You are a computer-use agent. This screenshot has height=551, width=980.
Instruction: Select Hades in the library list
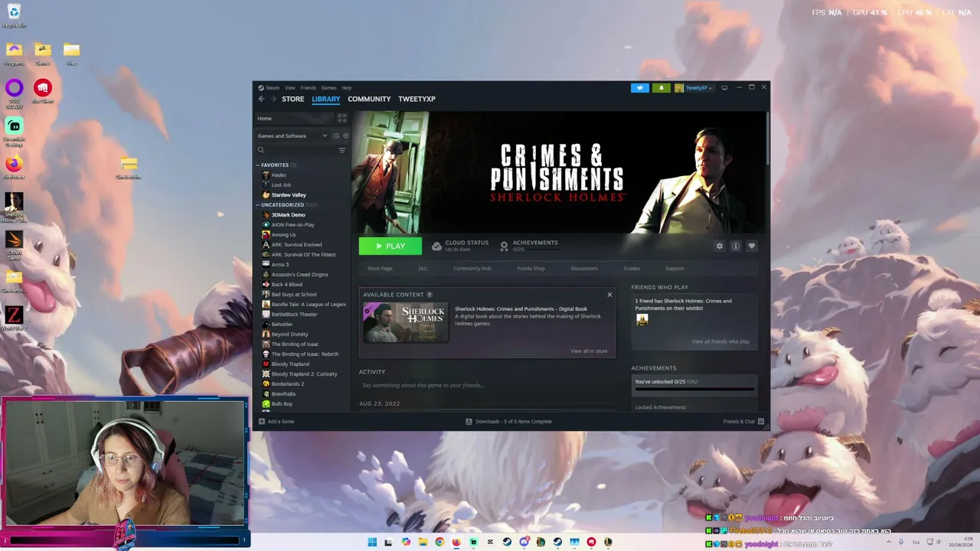click(x=279, y=175)
